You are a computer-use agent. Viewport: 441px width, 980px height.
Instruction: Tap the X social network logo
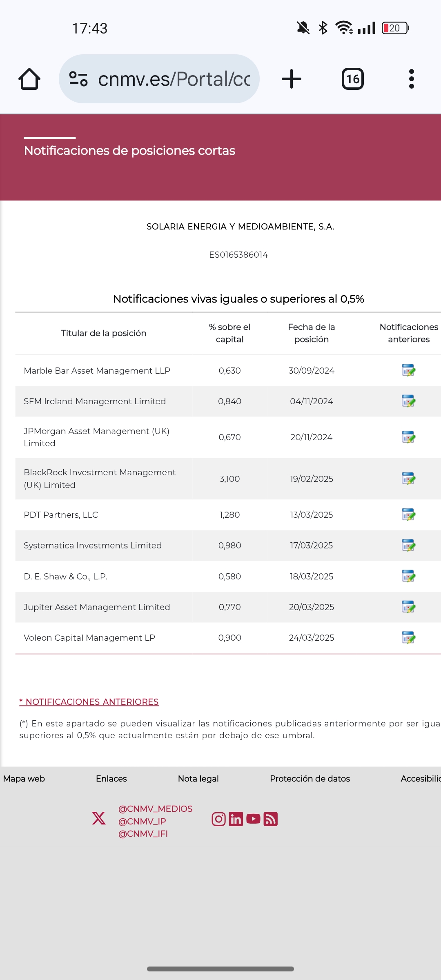point(99,818)
